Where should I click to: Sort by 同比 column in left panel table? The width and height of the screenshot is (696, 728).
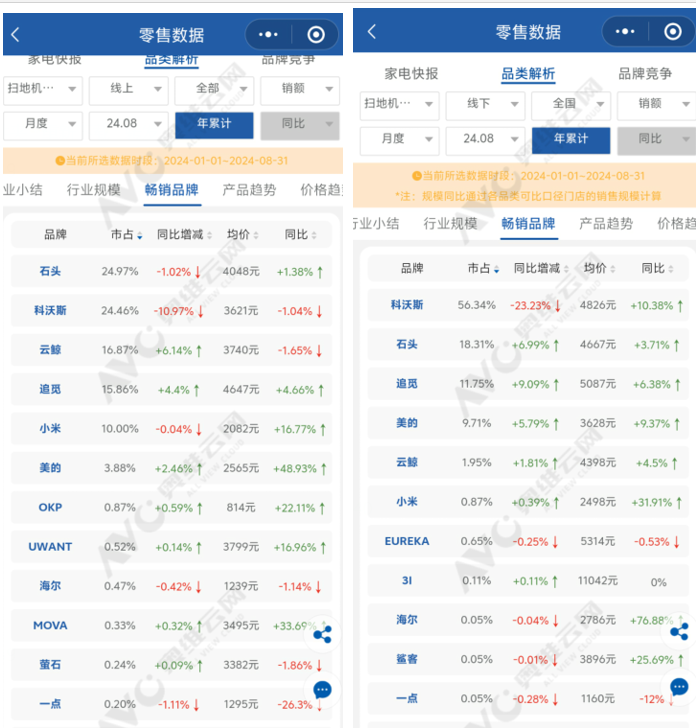coord(300,234)
